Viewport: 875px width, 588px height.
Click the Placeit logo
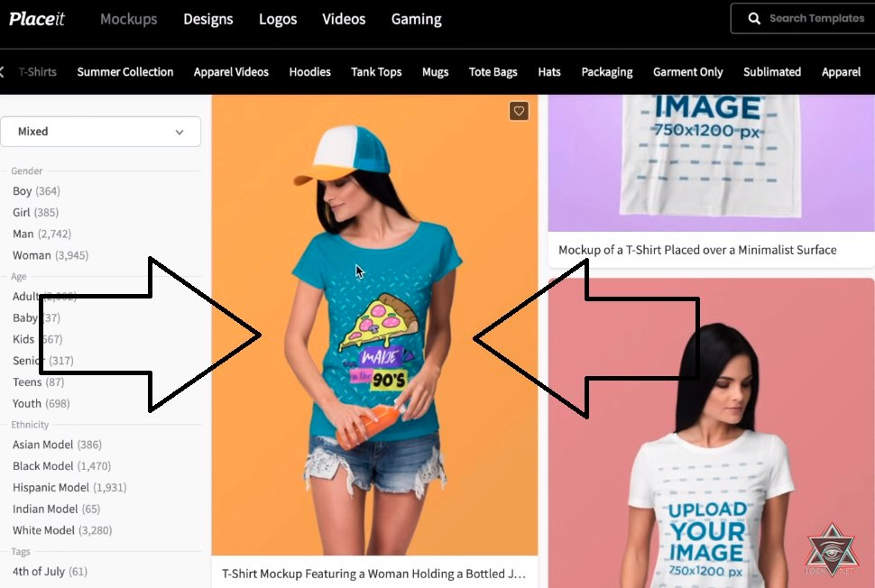(x=42, y=19)
